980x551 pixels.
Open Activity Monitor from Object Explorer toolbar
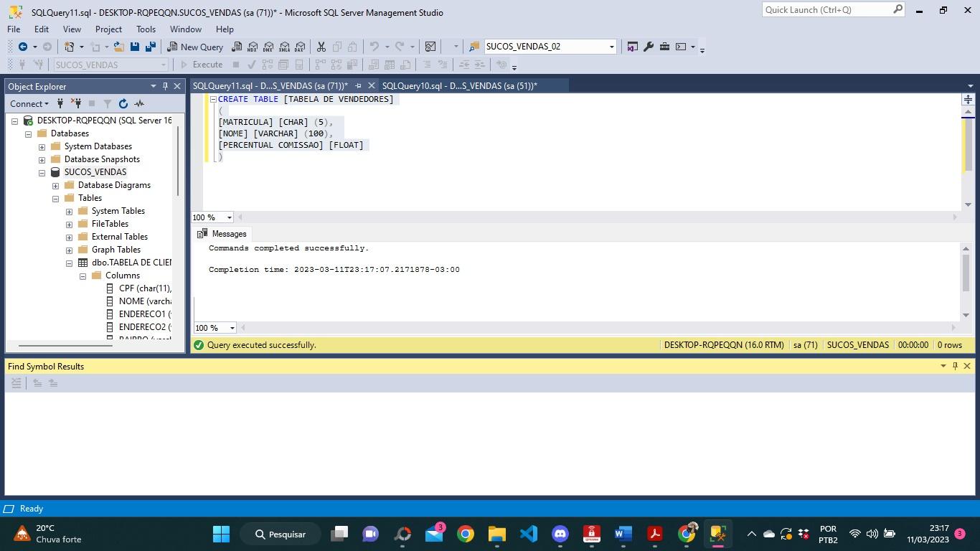(139, 103)
